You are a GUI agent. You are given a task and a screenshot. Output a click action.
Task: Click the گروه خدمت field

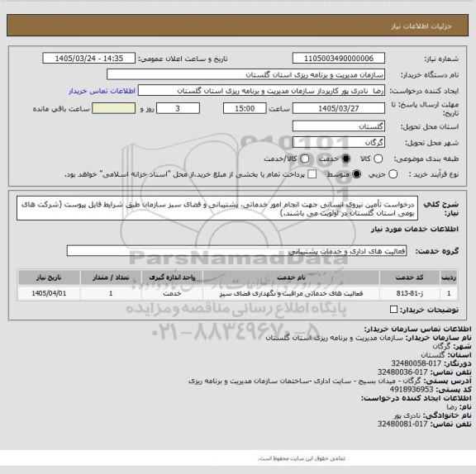pos(236,251)
